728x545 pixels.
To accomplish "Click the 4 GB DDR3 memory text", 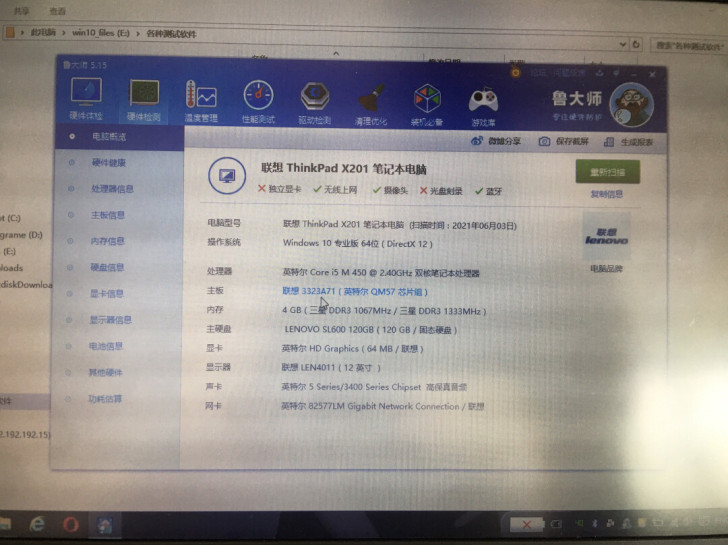I will coord(384,311).
